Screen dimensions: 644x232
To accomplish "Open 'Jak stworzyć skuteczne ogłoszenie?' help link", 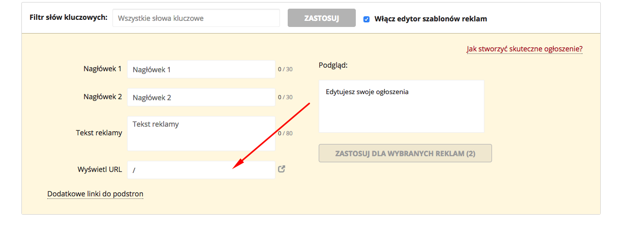I will tap(525, 49).
